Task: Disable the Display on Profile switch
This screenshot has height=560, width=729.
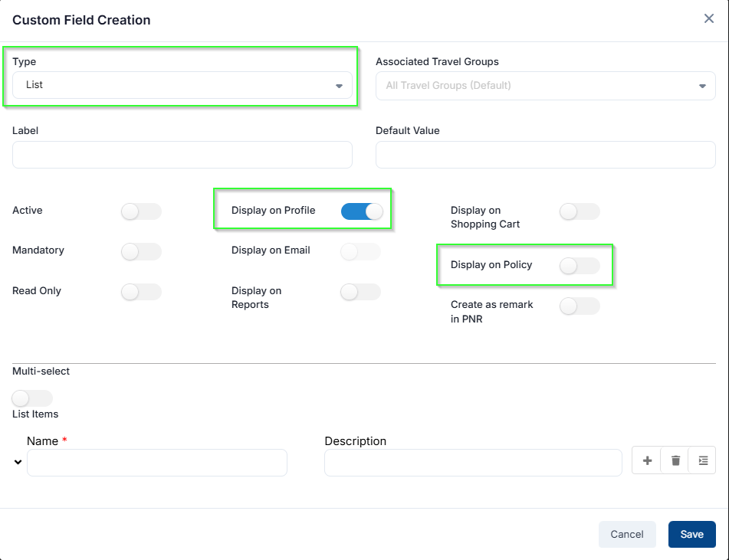Action: 362,211
